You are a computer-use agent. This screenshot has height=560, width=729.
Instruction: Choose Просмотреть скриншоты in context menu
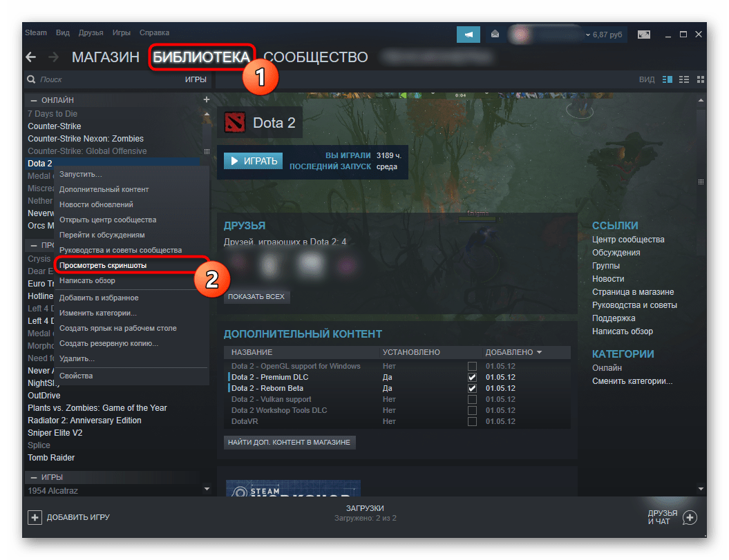tap(103, 265)
